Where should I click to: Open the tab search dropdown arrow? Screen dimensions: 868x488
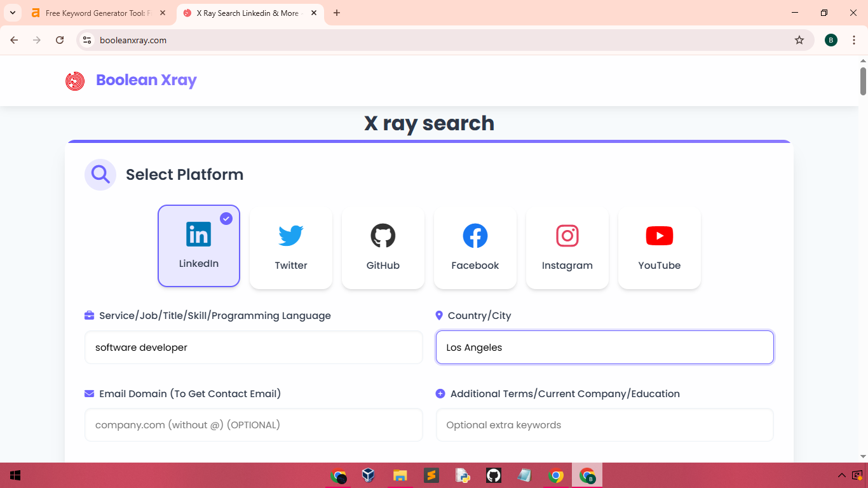[13, 13]
